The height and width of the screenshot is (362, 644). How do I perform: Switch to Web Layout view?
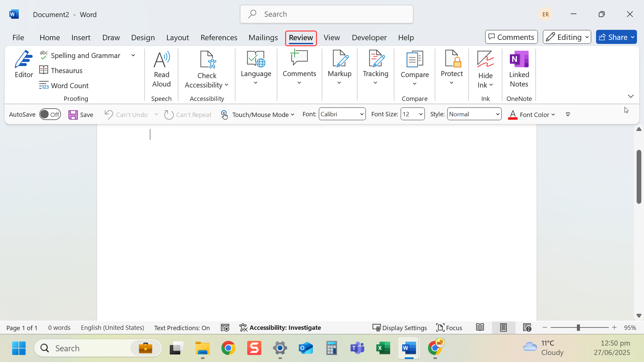[x=527, y=327]
